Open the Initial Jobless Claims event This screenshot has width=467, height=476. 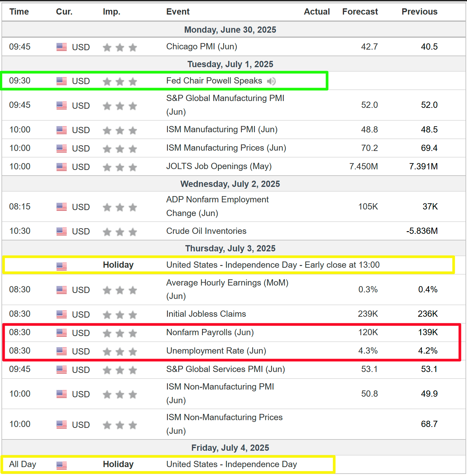[206, 314]
